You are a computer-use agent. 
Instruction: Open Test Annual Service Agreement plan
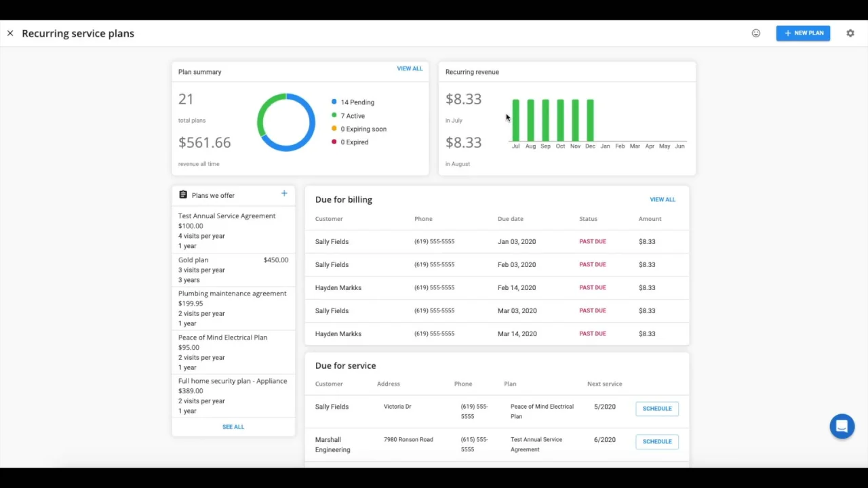pos(233,230)
